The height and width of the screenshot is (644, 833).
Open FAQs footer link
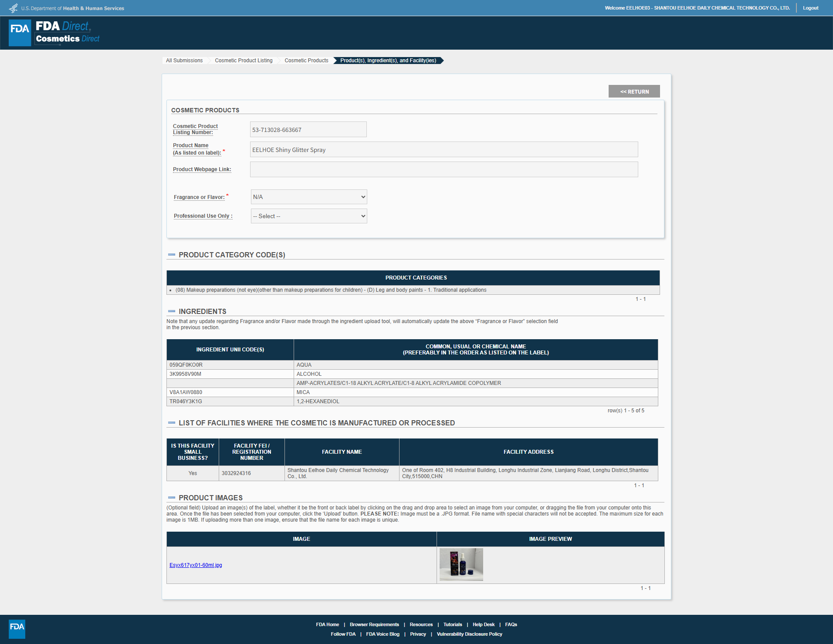(x=511, y=624)
